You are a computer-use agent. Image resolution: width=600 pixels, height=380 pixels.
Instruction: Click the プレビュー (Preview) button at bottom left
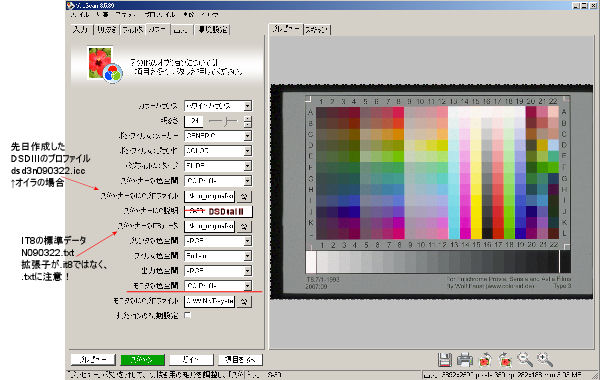tap(93, 360)
